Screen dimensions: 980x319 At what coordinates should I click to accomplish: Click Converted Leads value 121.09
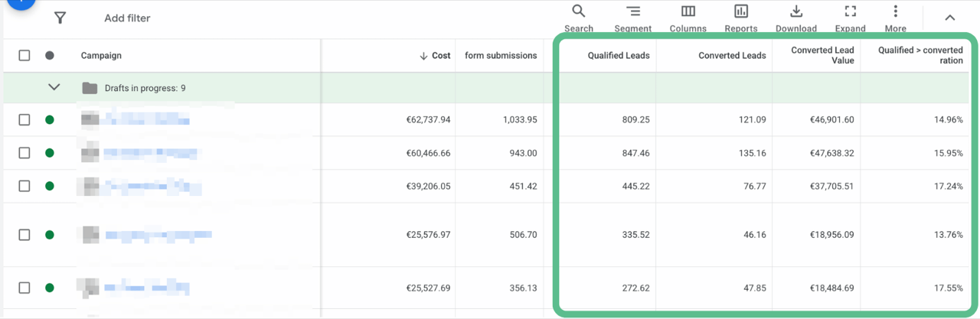753,120
